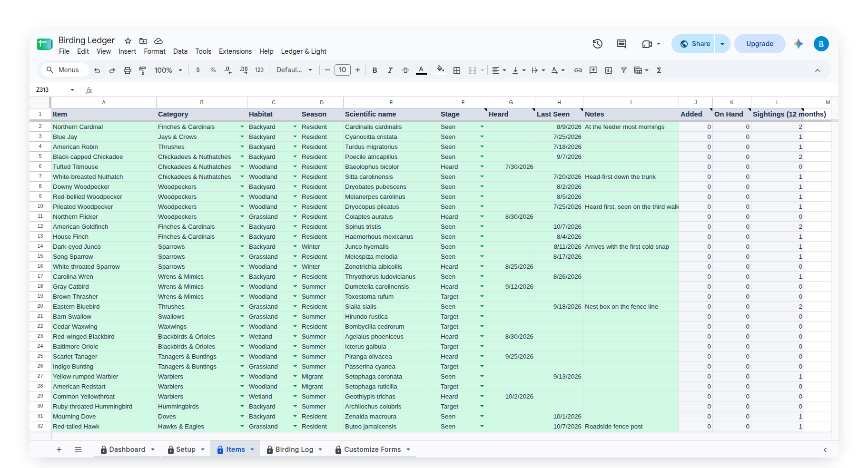
Task: Click the Create a filter icon
Action: [624, 70]
